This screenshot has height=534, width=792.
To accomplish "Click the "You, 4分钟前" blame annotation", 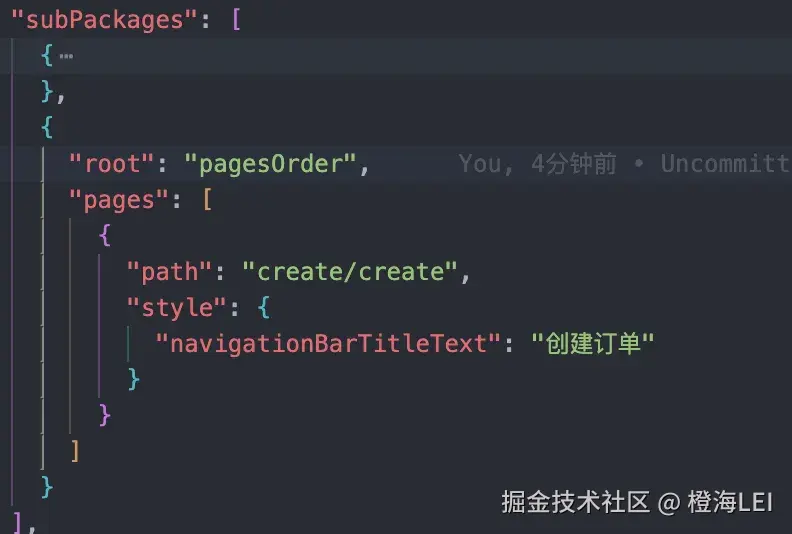I will tap(537, 164).
